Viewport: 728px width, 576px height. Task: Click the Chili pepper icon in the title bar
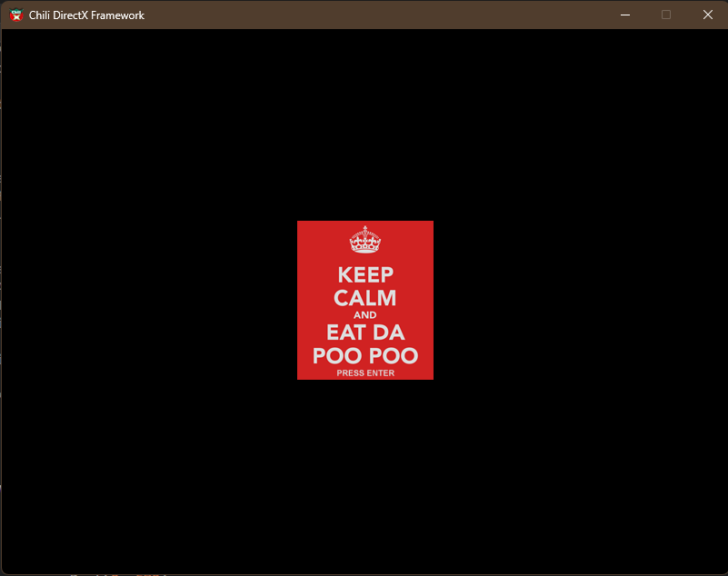click(x=15, y=15)
